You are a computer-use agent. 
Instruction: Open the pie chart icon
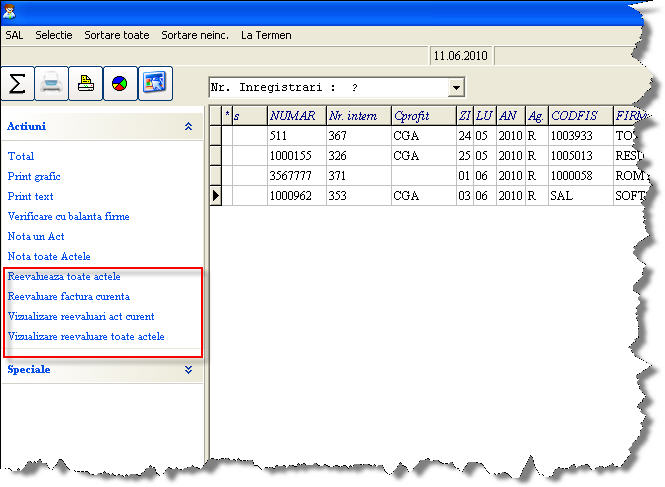[120, 83]
